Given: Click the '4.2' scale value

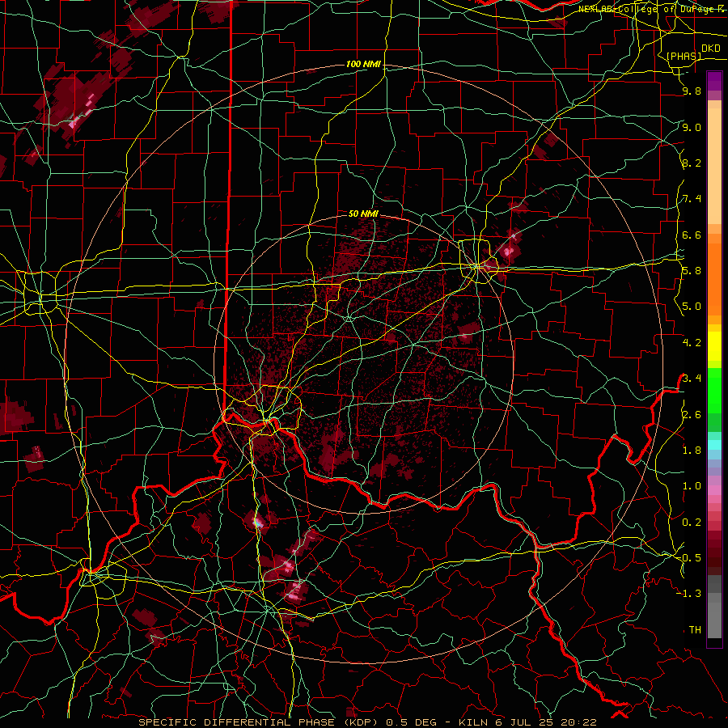Looking at the screenshot, I should (x=692, y=343).
